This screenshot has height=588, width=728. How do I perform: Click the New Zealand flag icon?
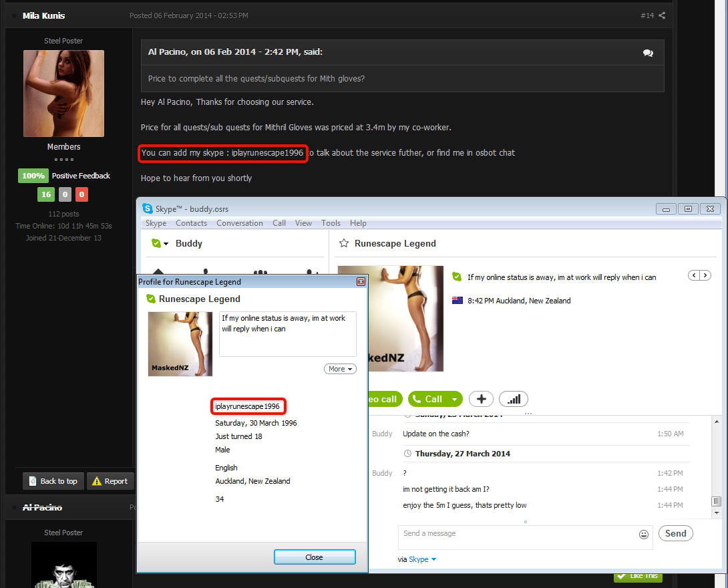tap(458, 301)
